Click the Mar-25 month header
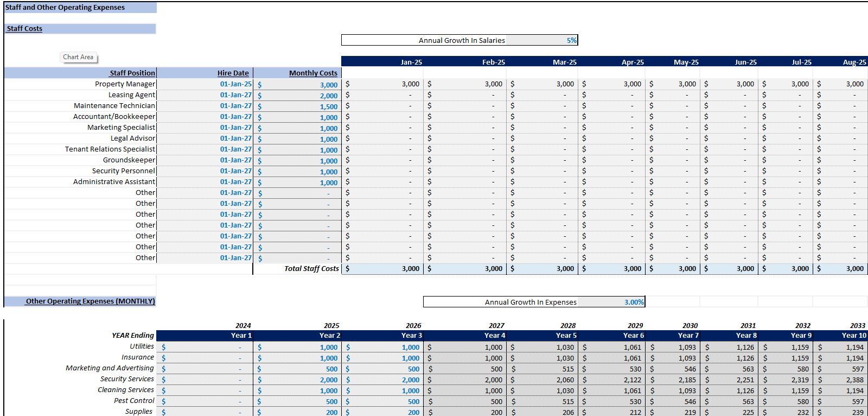Viewport: 868px width, 416px height. [565, 62]
